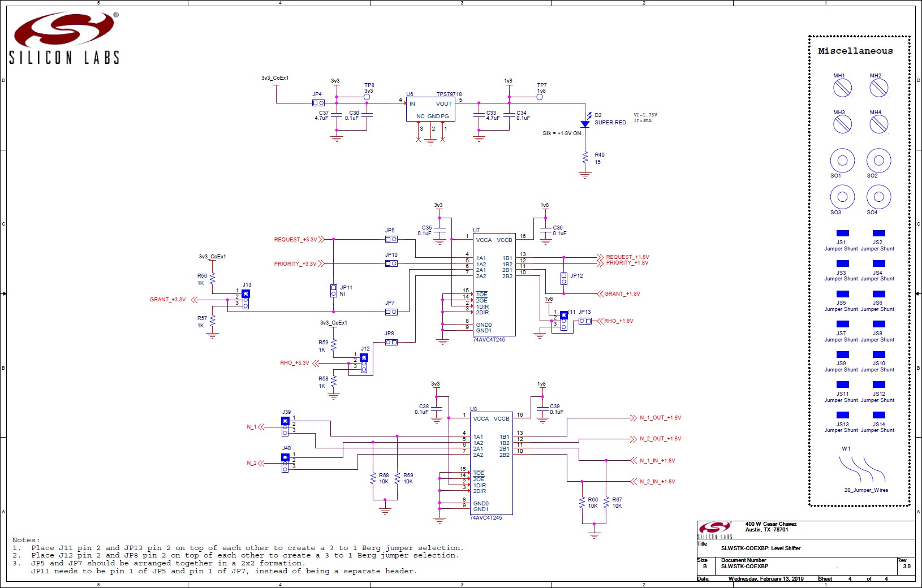Screen dimensions: 922x588
Task: Select the MH1 mounting hole symbol
Action: 842,88
